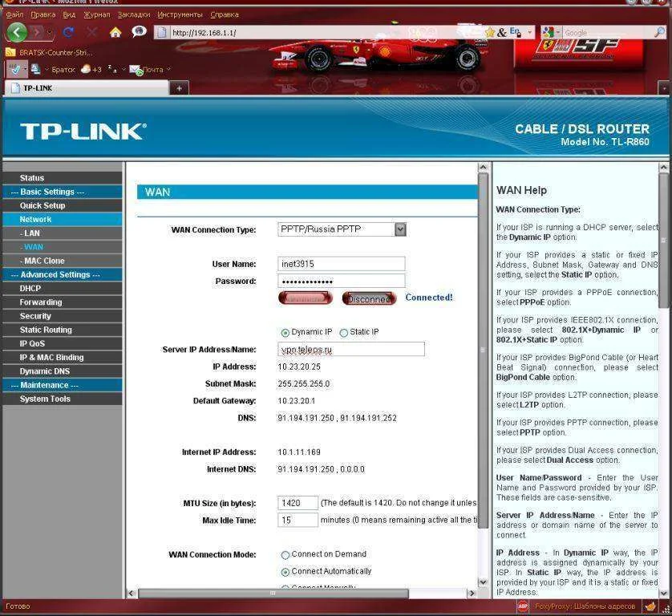This screenshot has width=672, height=616.
Task: Open the Security menu item
Action: pyautogui.click(x=62, y=315)
